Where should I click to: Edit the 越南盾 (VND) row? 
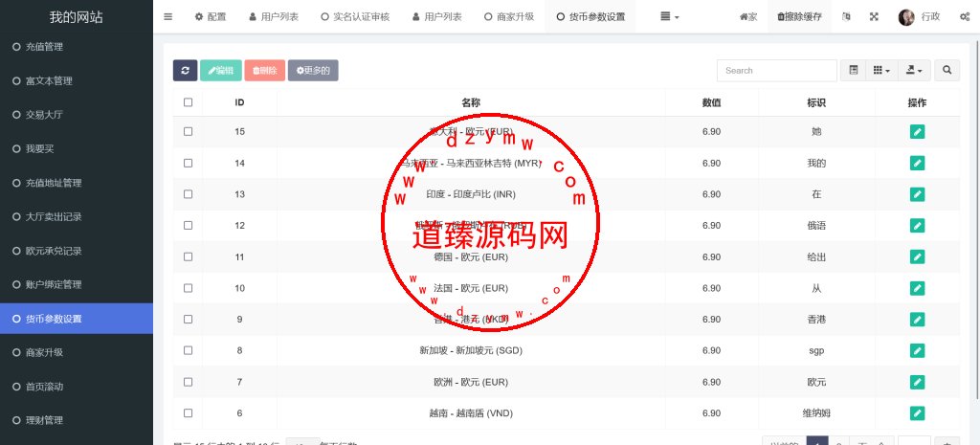(917, 413)
